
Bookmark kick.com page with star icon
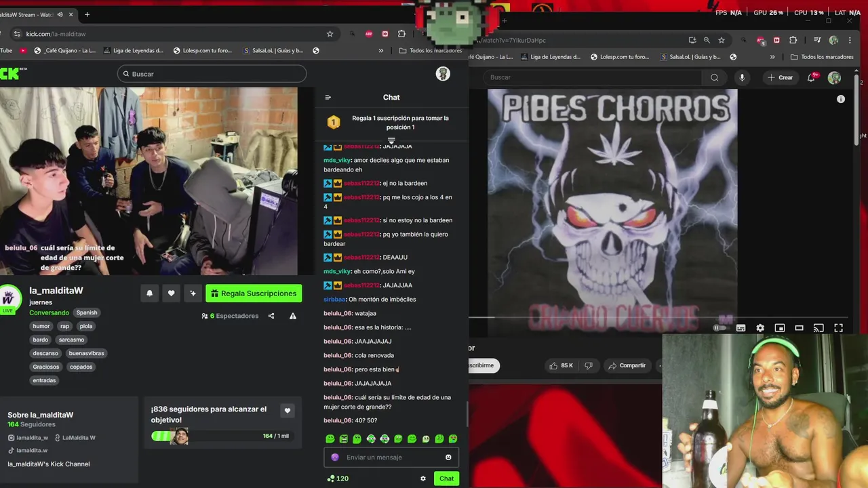(330, 34)
